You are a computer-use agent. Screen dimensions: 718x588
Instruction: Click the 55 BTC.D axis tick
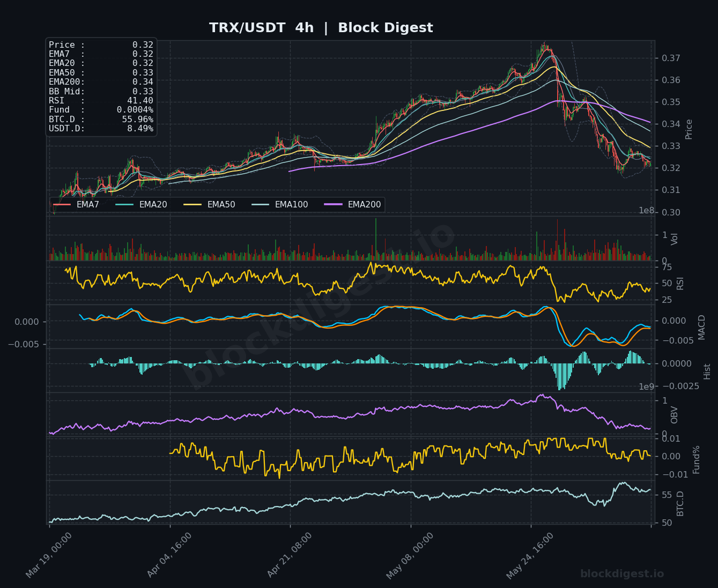click(667, 495)
